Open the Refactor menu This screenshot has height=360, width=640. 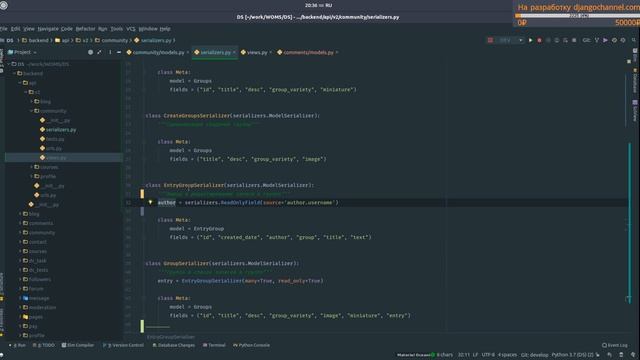tap(85, 29)
